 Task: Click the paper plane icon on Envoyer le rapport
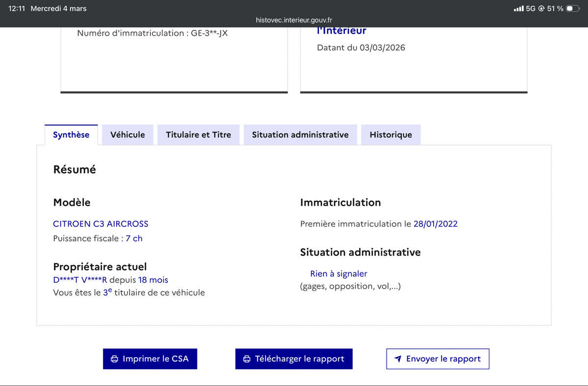coord(398,359)
